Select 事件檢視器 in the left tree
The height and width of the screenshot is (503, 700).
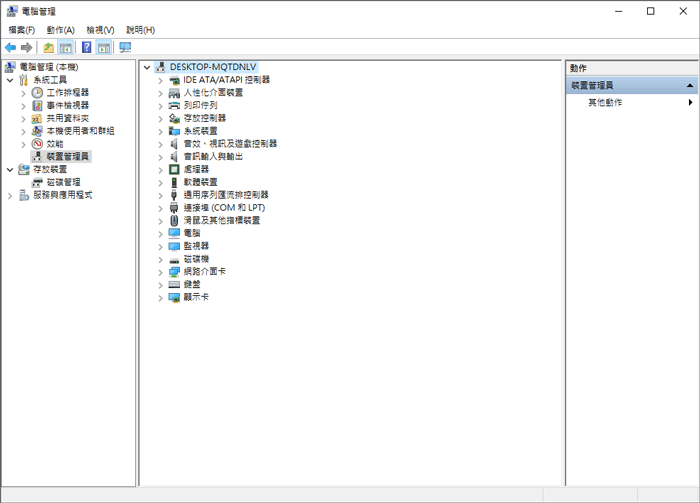tap(67, 105)
